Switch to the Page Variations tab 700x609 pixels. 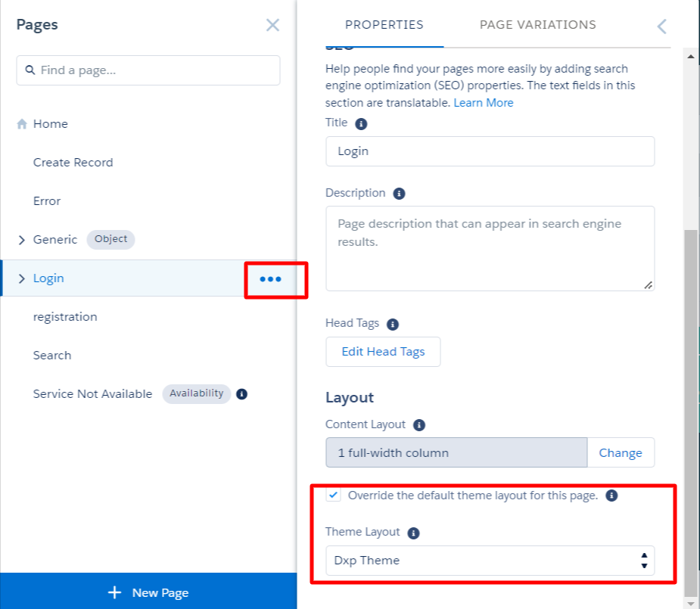[537, 25]
